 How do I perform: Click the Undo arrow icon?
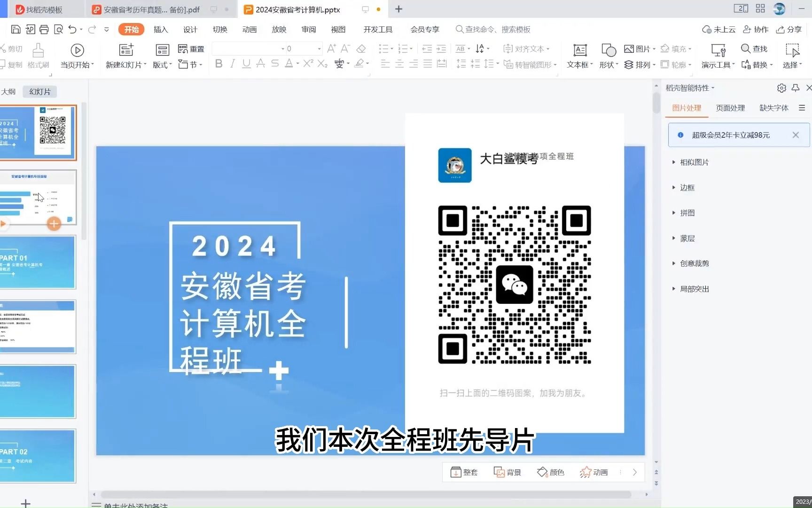click(x=72, y=29)
